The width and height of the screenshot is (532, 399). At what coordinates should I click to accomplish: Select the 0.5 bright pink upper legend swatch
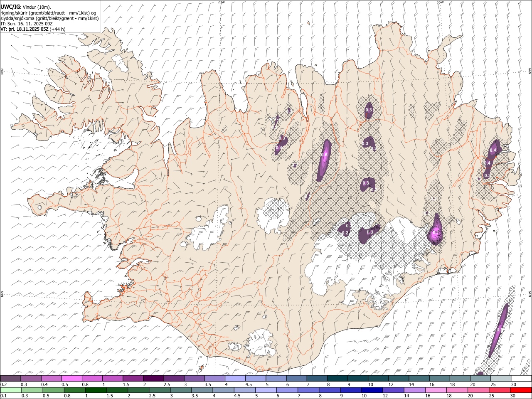pyautogui.click(x=72, y=379)
